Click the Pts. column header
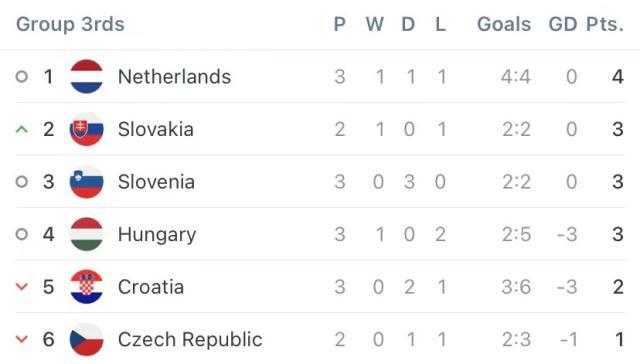Screen dimensions: 640x364 pyautogui.click(x=605, y=24)
